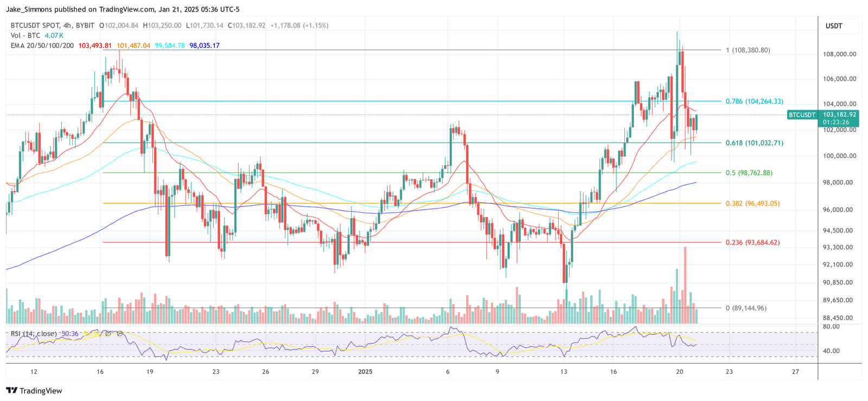Viewport: 868px width, 401px height.
Task: Click the cyan EMA value 99,584.78
Action: pyautogui.click(x=170, y=46)
